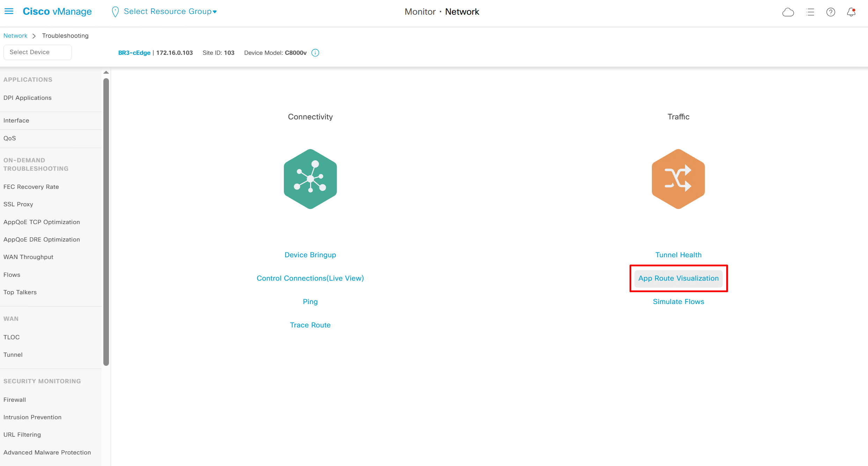Click the location pin icon
Screen dimensions: 868x466
click(x=115, y=12)
